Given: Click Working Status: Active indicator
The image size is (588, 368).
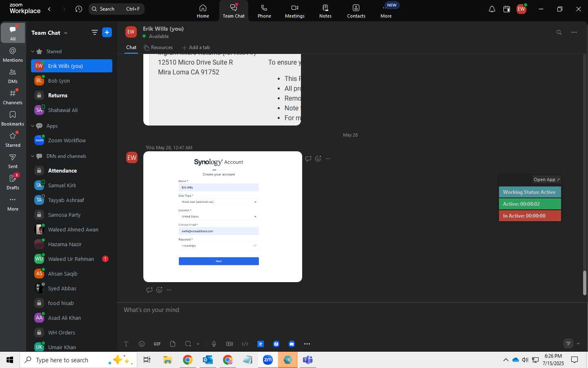Looking at the screenshot, I should [530, 192].
